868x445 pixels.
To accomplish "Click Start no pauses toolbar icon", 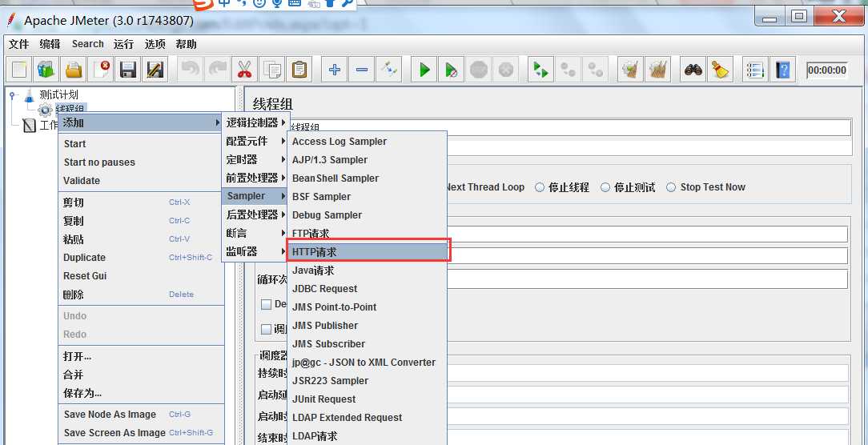I will (x=451, y=70).
